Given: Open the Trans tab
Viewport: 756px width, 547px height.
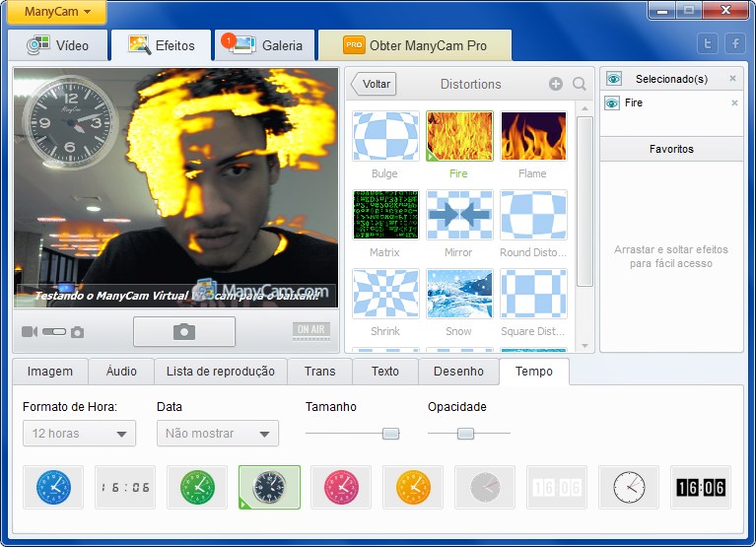Looking at the screenshot, I should (320, 372).
